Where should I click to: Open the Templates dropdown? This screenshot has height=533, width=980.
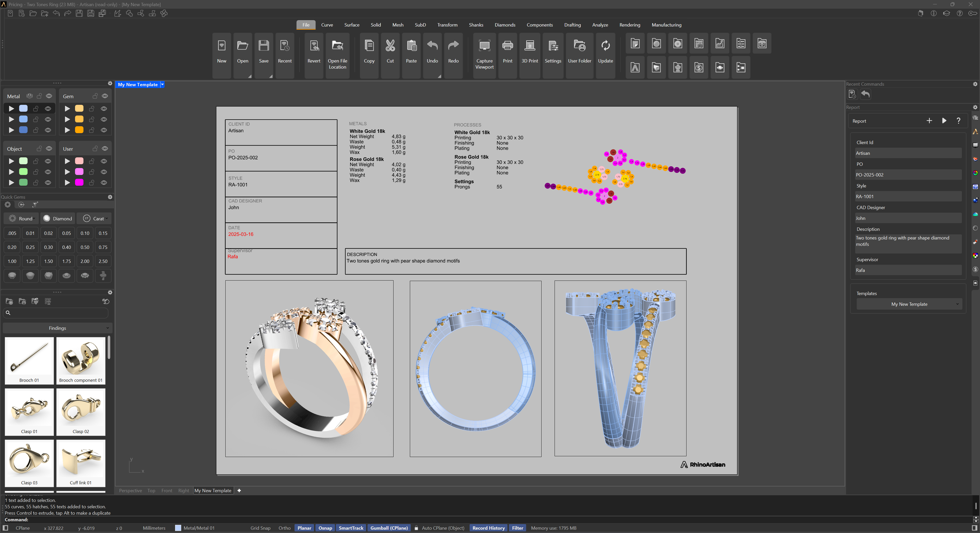909,304
